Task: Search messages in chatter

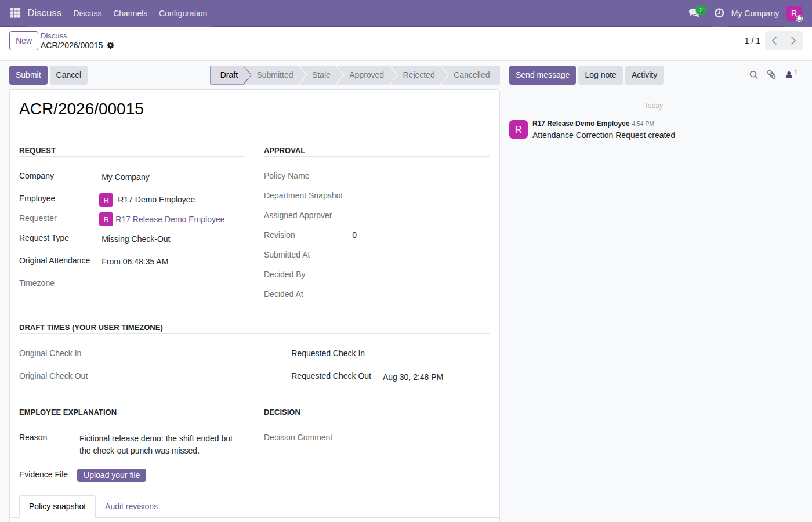Action: [753, 75]
